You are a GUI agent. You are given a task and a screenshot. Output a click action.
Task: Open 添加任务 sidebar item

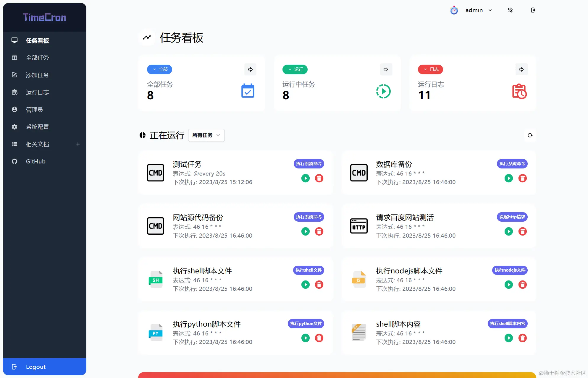point(37,75)
